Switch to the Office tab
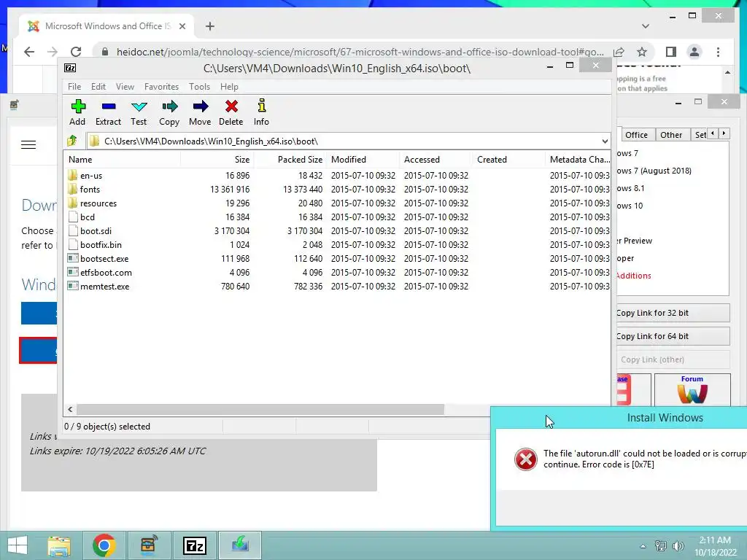747x560 pixels. click(x=636, y=135)
